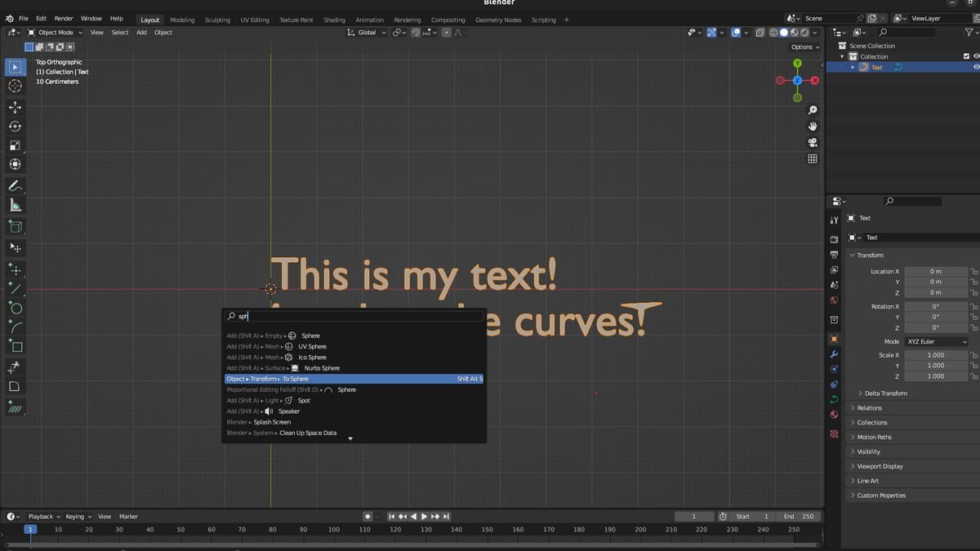The image size is (980, 551).
Task: Open the viewport Add menu
Action: click(141, 33)
